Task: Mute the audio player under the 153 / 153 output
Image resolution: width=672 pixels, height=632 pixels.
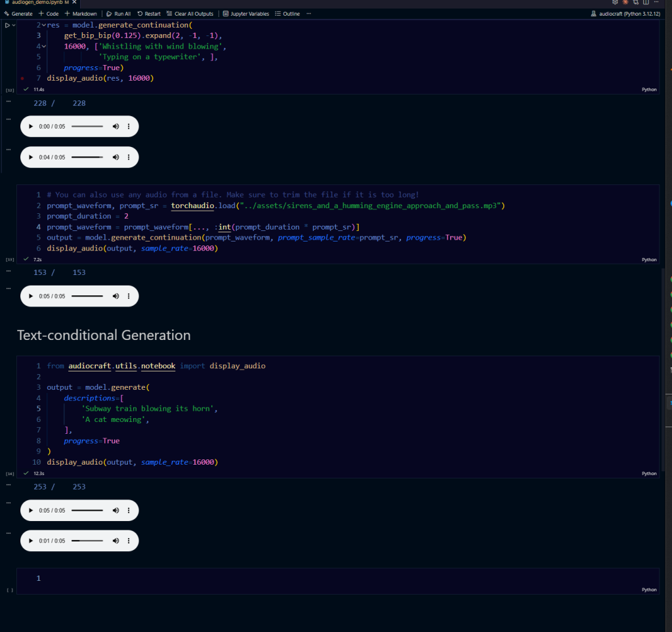Action: (x=115, y=296)
